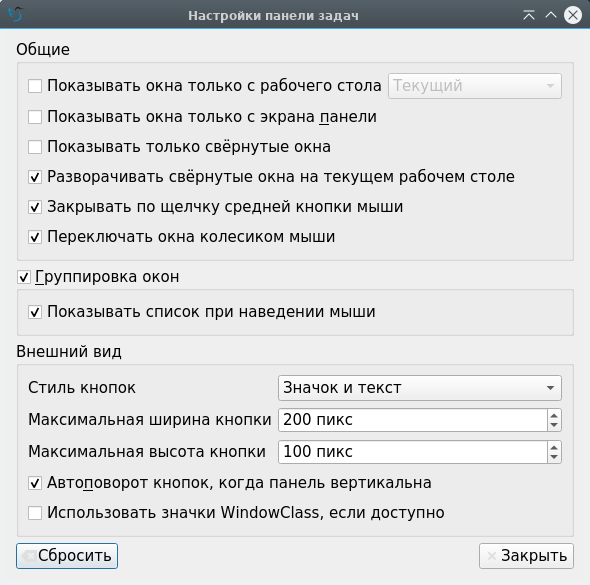Enable Показывать окна только с рабочего стола checkbox
The image size is (590, 585).
point(35,86)
